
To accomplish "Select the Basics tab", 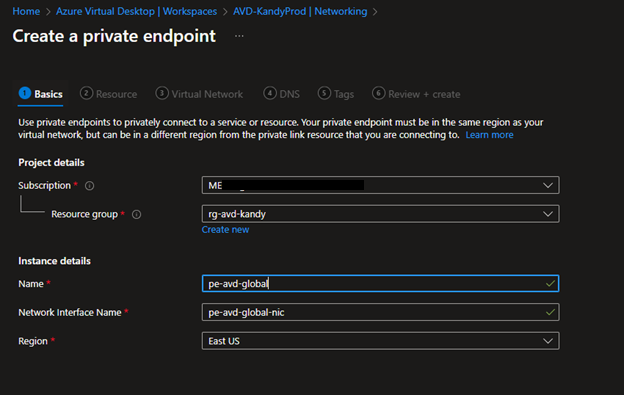I will tap(41, 94).
